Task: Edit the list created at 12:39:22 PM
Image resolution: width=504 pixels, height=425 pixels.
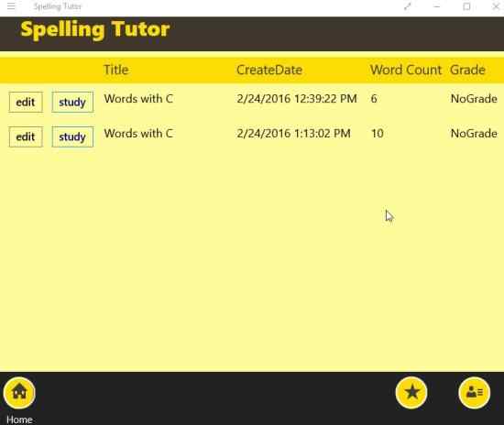Action: [26, 103]
